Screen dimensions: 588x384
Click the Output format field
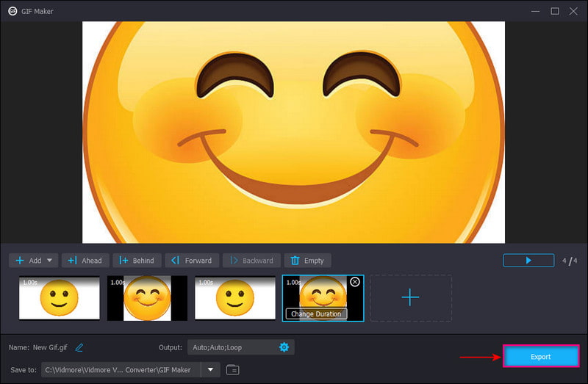229,347
